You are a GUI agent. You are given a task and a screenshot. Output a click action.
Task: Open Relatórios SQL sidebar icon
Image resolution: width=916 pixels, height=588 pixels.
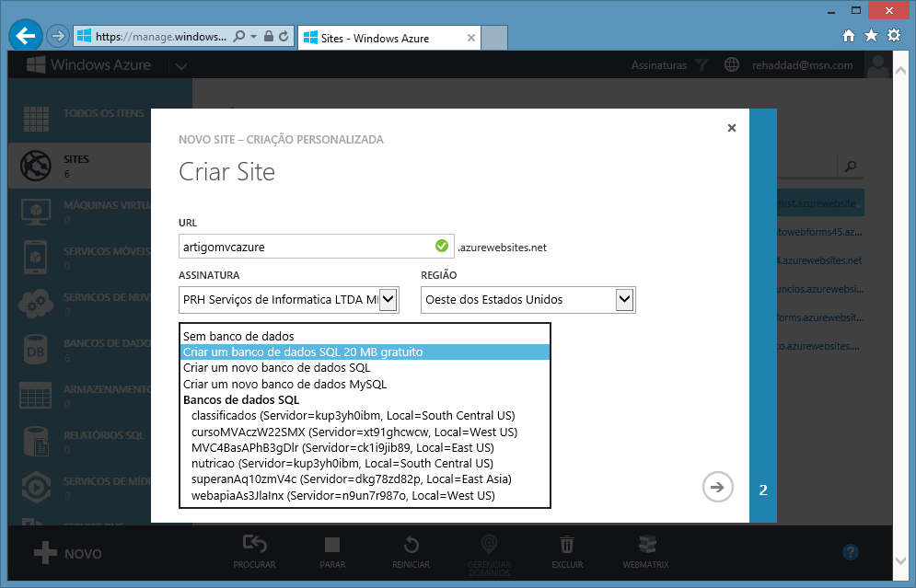37,442
